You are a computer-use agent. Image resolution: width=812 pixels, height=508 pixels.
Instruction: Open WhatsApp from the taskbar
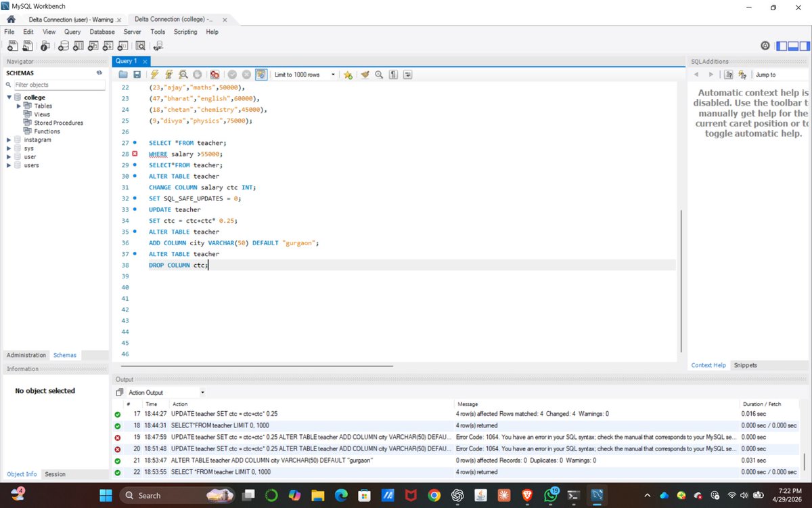[x=549, y=495]
